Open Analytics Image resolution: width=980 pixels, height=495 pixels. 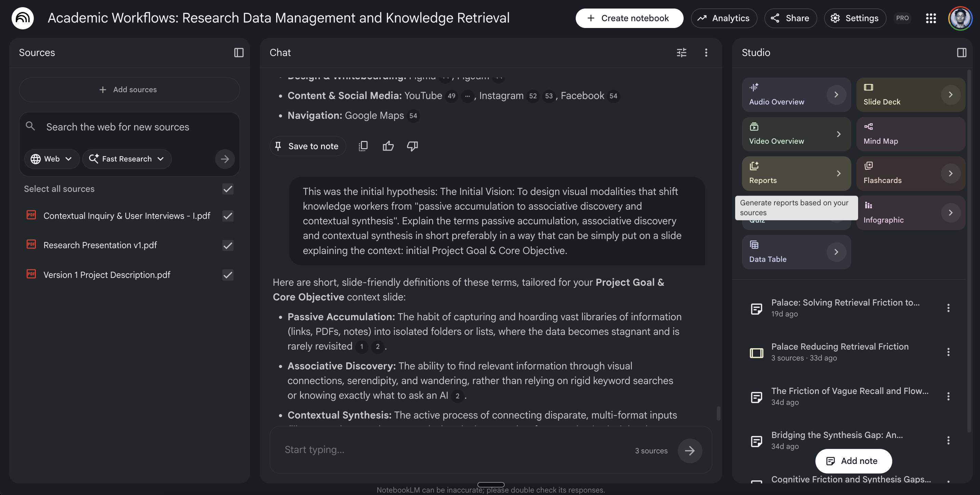point(724,18)
